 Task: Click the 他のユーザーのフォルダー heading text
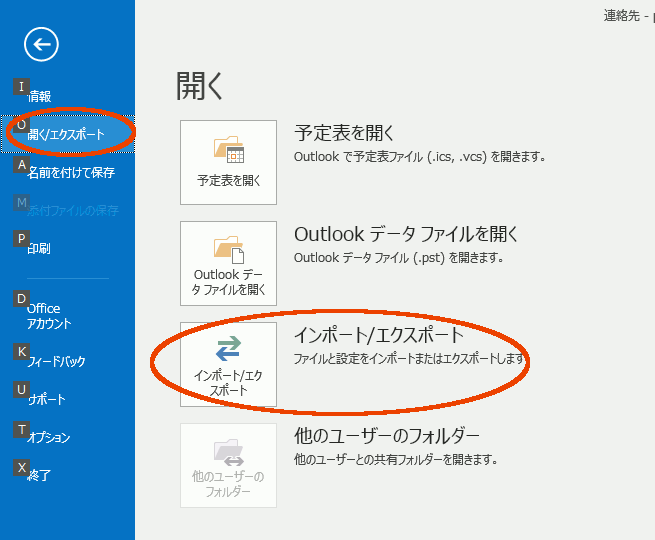click(388, 436)
